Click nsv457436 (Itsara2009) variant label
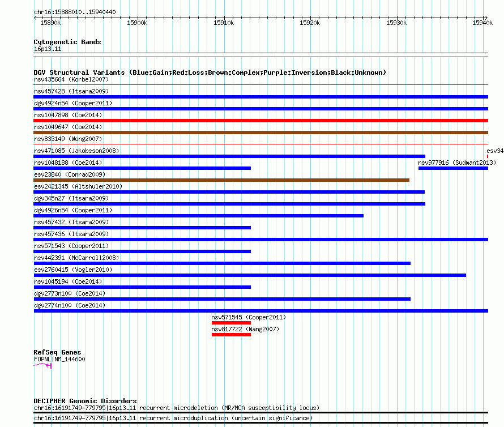This screenshot has width=504, height=427. click(71, 234)
